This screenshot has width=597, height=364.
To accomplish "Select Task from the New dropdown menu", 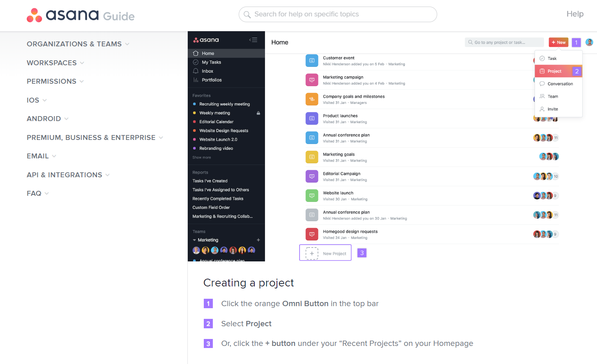I will point(558,58).
